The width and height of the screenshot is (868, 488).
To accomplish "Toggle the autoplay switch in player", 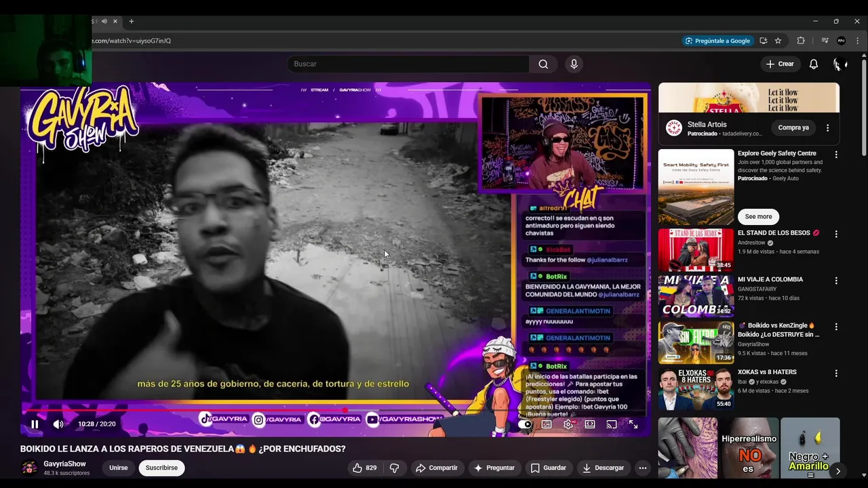I will click(x=525, y=424).
